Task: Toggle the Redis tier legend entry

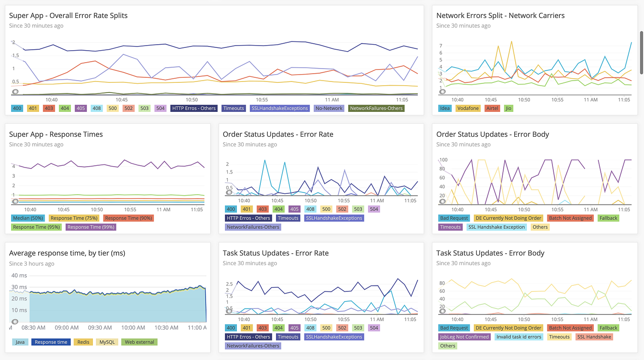Action: (x=83, y=342)
